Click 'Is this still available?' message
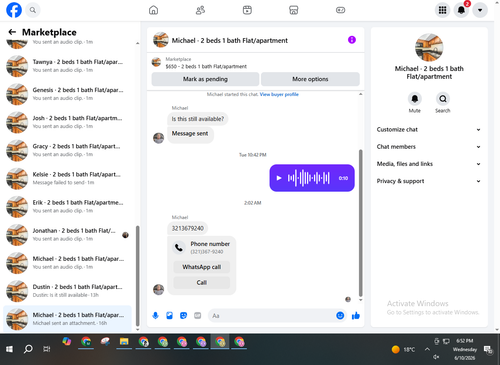Screen dimensions: 500x365 (x=198, y=119)
